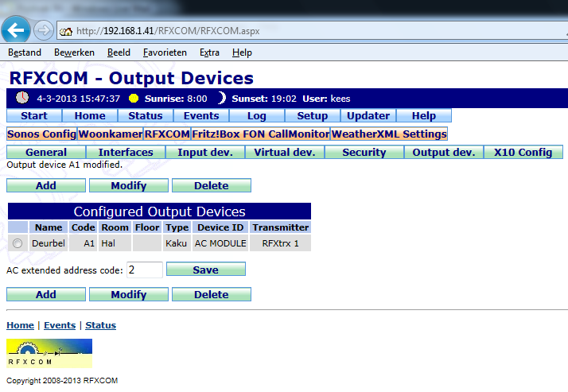Click the AC MODULE device ID cell
568x392 pixels.
click(x=220, y=243)
